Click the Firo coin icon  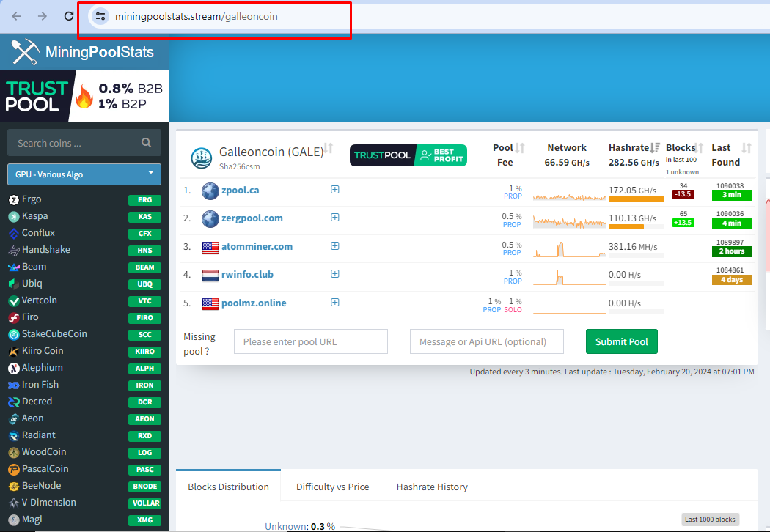click(x=14, y=317)
